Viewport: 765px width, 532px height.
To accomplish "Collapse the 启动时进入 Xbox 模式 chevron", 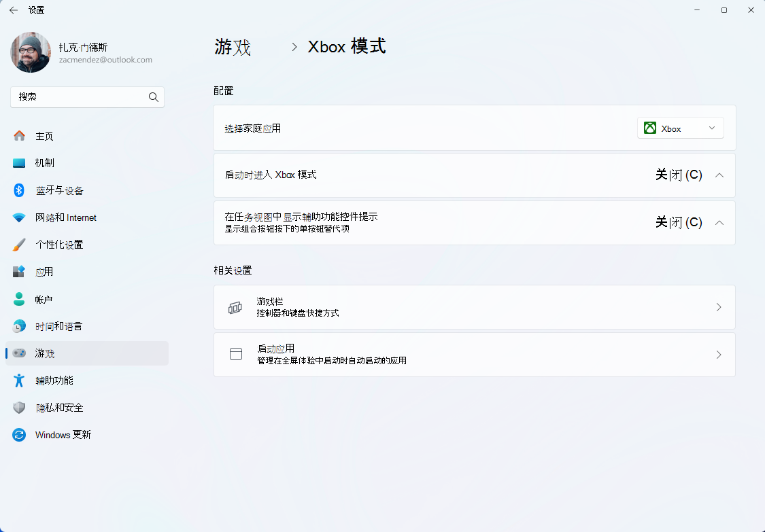I will 719,175.
